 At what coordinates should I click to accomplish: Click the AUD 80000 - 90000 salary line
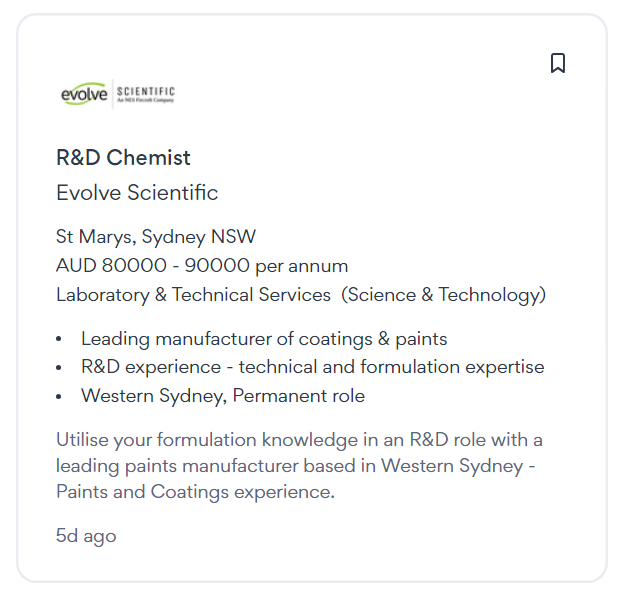coord(202,266)
